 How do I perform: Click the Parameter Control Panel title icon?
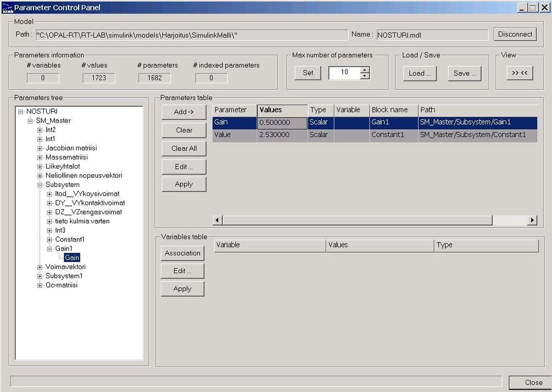point(7,8)
